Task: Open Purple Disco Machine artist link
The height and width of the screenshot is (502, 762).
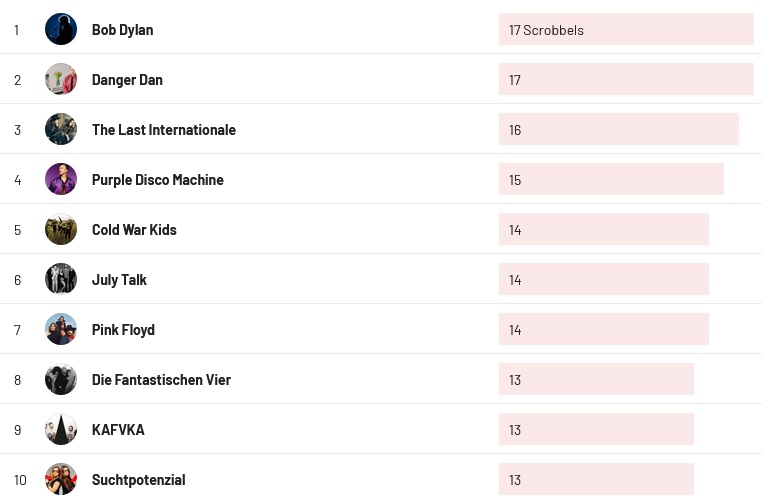Action: pyautogui.click(x=157, y=180)
